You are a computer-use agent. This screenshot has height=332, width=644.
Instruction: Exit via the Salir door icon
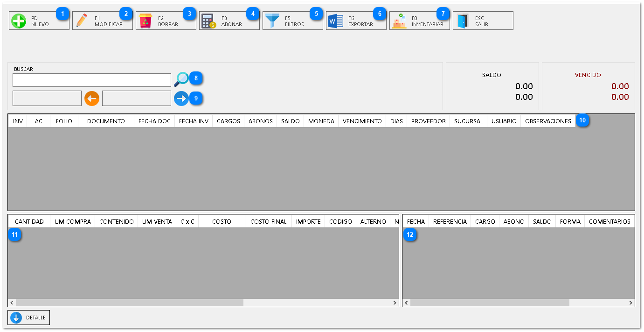[x=463, y=21]
